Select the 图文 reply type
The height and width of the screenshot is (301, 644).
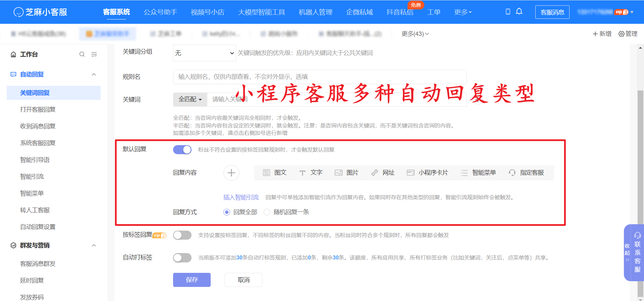point(275,173)
